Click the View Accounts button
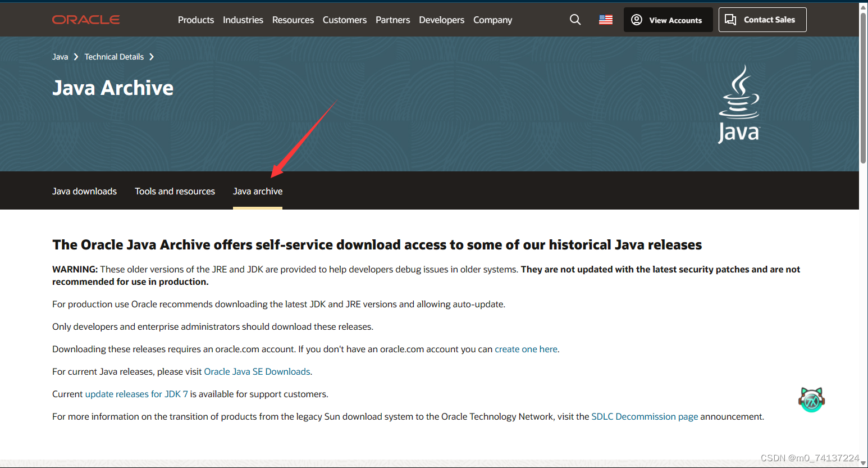 [668, 20]
